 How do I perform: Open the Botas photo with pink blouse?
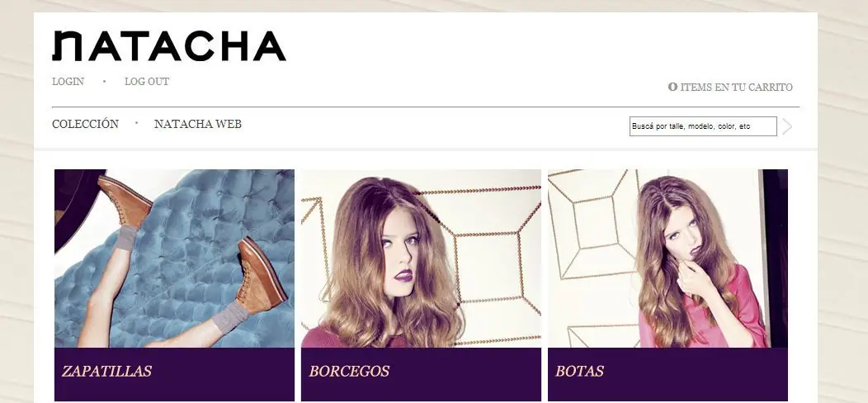tap(668, 258)
